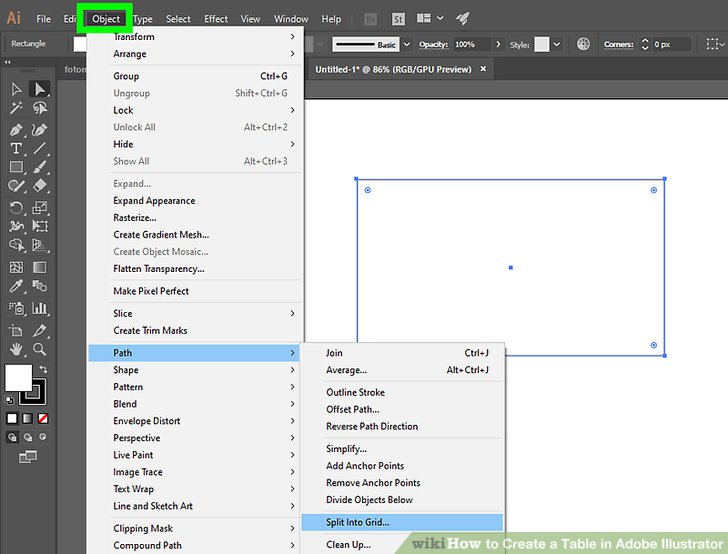Screen dimensions: 728x554
Task: Open the graphic Style dropdown
Action: (558, 45)
